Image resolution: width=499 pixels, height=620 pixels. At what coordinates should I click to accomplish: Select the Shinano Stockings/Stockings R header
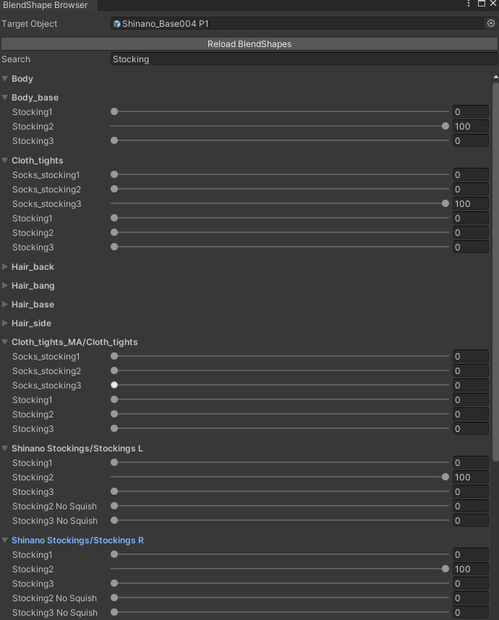point(77,540)
